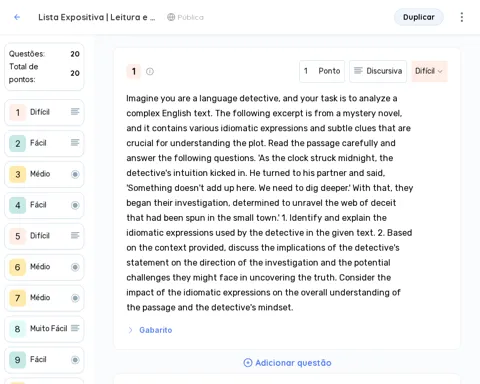Click the plus circle icon for Adicionar questão

[x=248, y=363]
